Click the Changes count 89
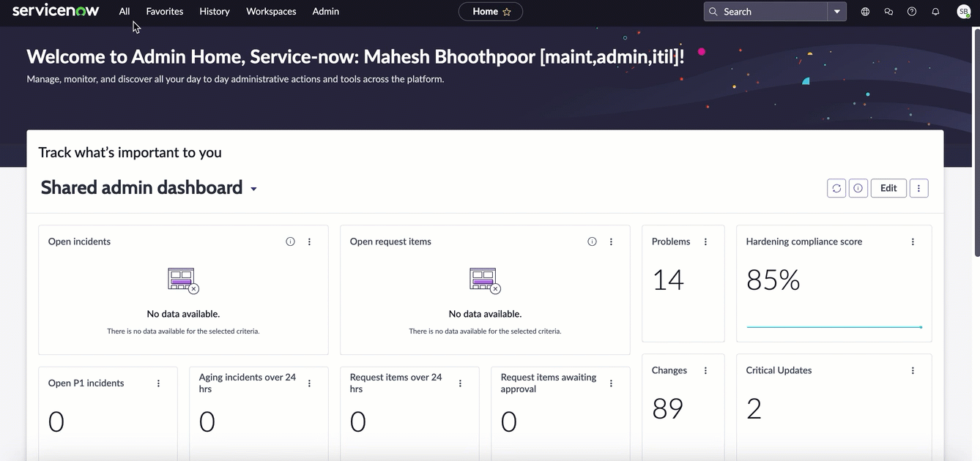 668,408
